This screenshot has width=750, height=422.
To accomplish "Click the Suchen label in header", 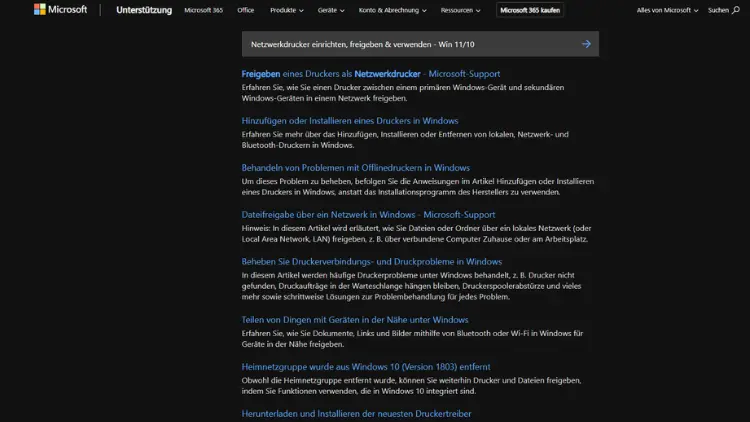I will click(718, 10).
